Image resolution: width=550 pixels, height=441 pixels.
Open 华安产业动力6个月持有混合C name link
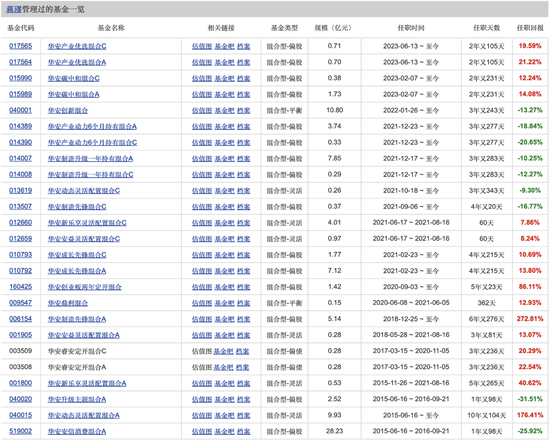click(x=92, y=142)
